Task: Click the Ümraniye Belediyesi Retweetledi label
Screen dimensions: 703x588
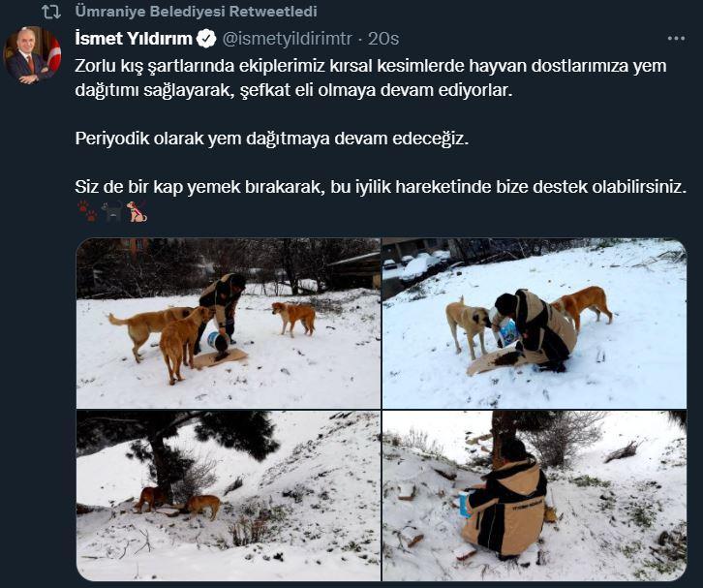Action: [x=196, y=12]
